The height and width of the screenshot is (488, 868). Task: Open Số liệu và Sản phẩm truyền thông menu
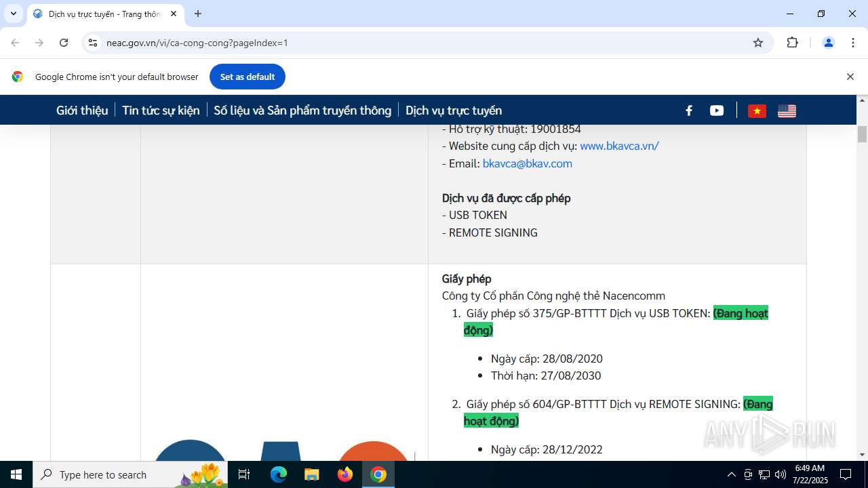[x=302, y=110]
